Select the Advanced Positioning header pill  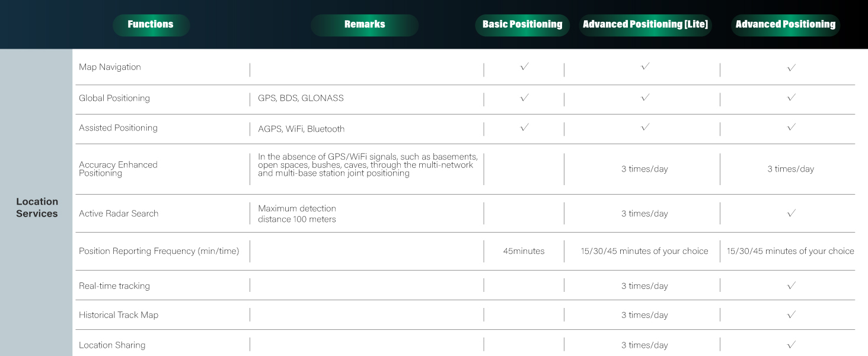(786, 25)
